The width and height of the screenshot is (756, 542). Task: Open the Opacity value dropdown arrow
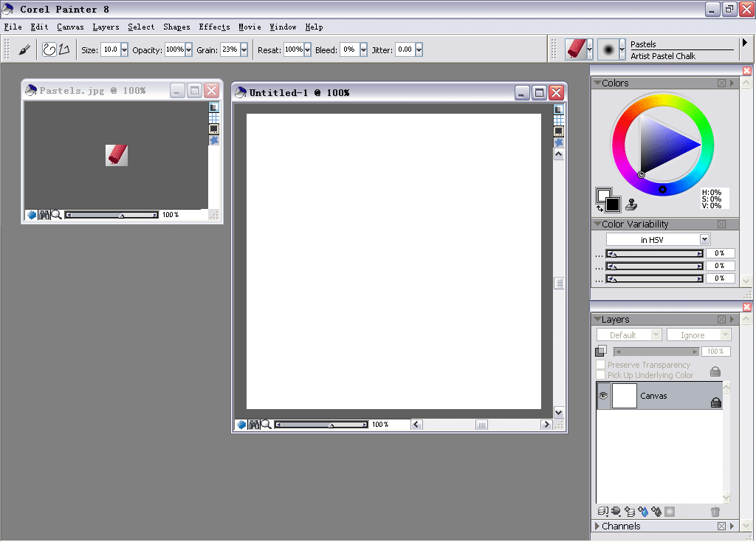(188, 49)
